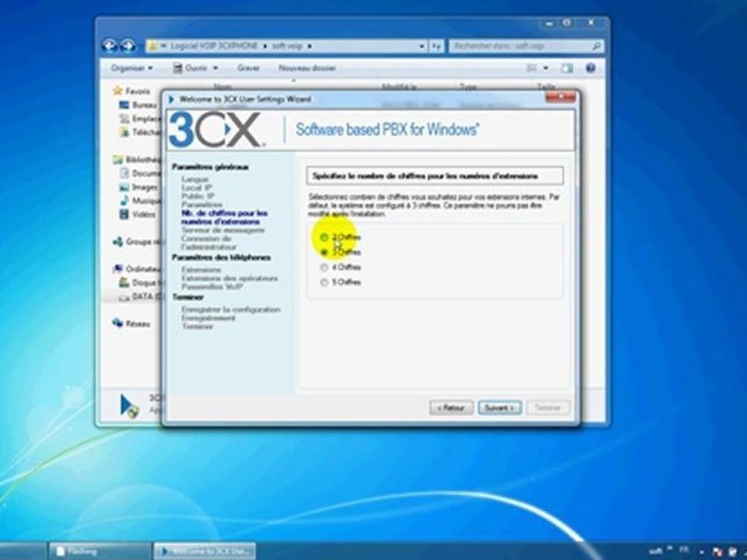Click the Local IP step in the wizard sidebar
The height and width of the screenshot is (560, 747).
(x=197, y=187)
